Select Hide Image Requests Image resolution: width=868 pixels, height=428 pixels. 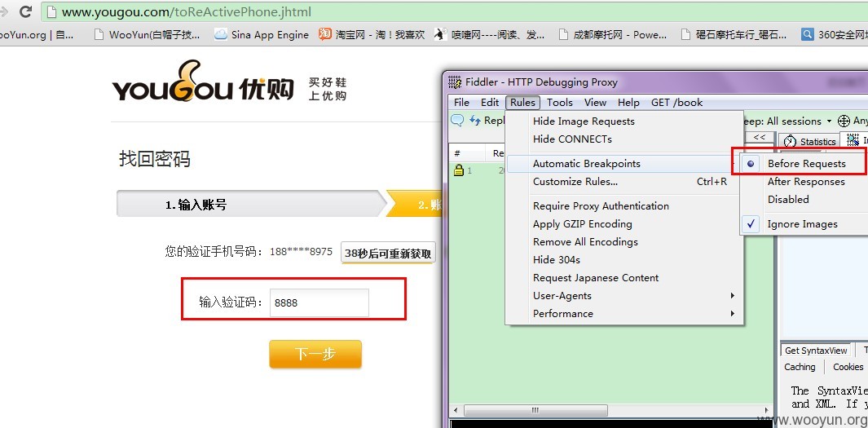point(624,121)
